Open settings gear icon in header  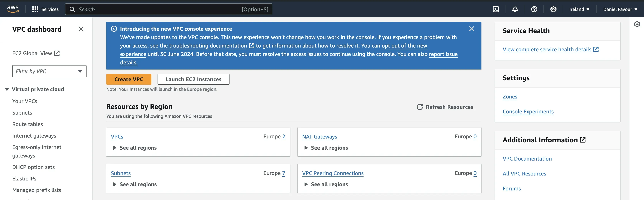pos(553,9)
